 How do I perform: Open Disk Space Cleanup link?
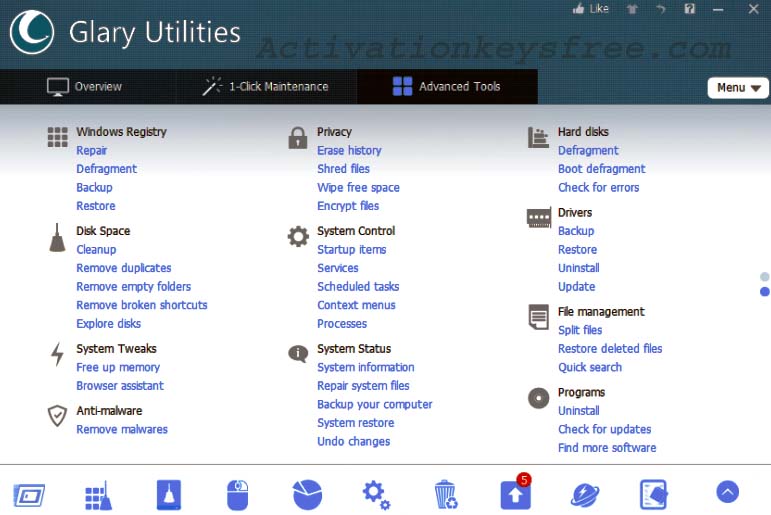click(96, 249)
